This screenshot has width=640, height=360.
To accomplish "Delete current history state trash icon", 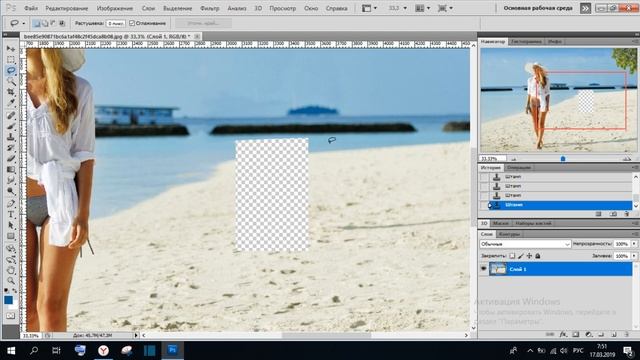I will pos(627,214).
